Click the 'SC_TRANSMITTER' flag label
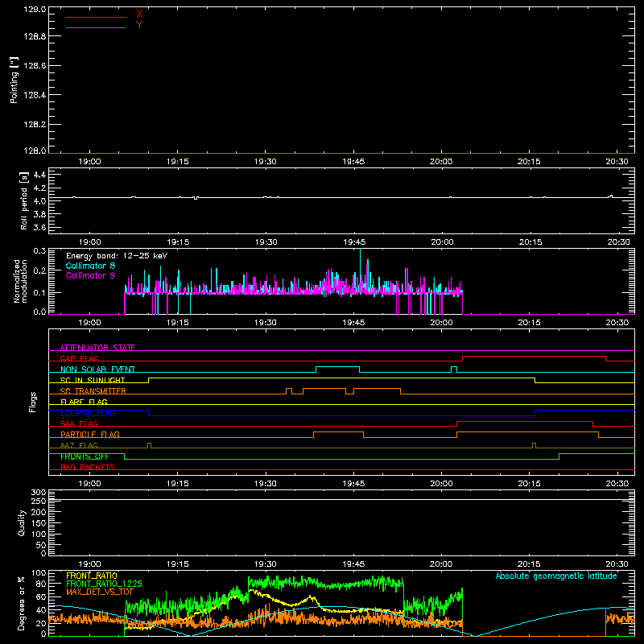The width and height of the screenshot is (644, 644). point(93,391)
